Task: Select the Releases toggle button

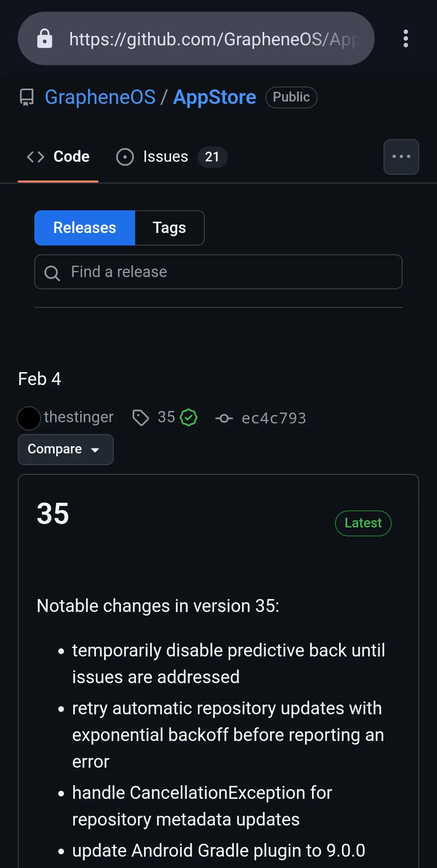Action: [85, 228]
